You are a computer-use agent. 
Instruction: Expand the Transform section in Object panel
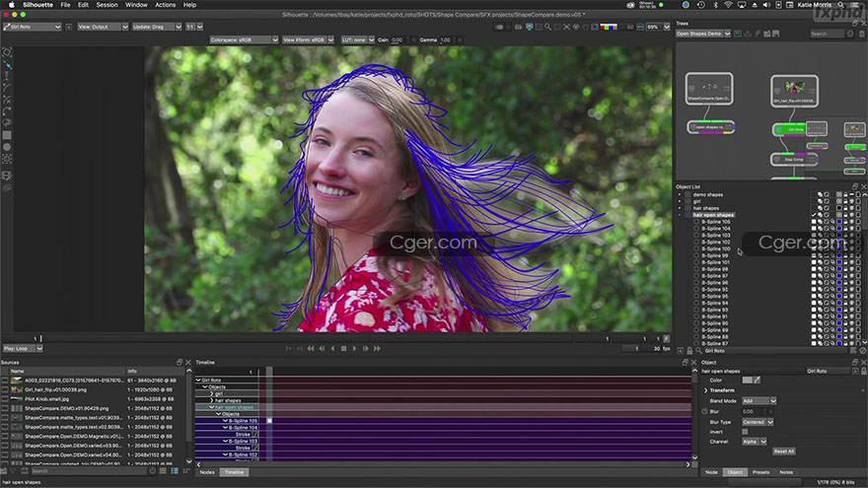[706, 390]
